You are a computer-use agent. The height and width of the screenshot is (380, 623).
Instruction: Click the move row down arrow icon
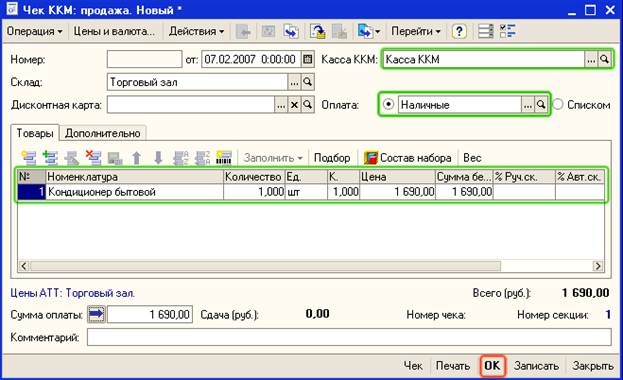click(x=158, y=158)
